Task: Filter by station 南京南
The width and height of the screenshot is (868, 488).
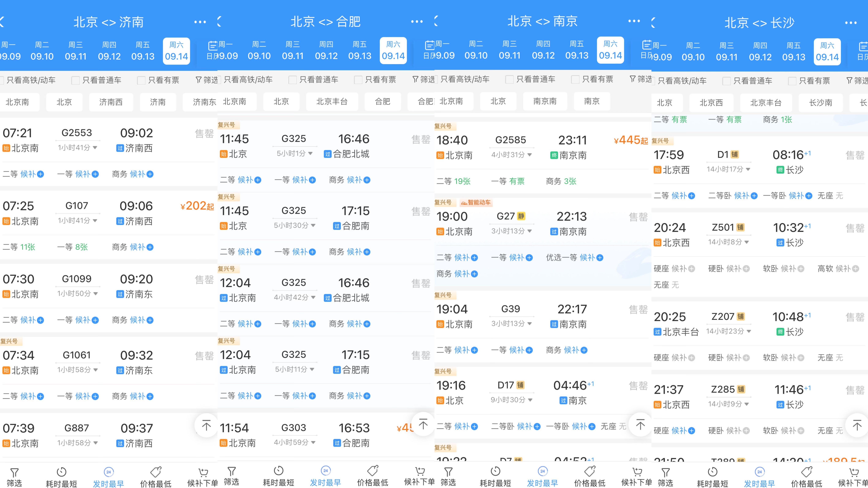Action: pyautogui.click(x=545, y=101)
